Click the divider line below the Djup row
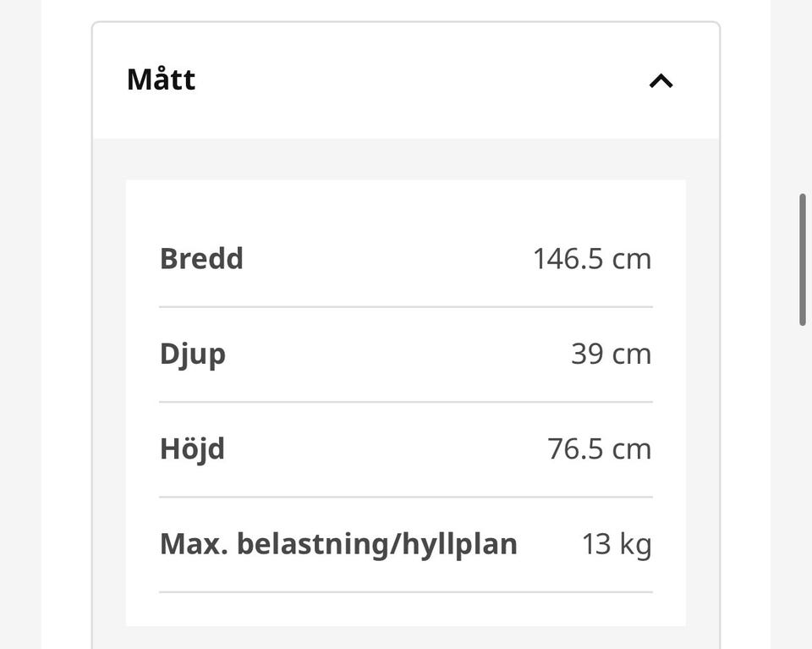Image resolution: width=812 pixels, height=649 pixels. [x=406, y=401]
